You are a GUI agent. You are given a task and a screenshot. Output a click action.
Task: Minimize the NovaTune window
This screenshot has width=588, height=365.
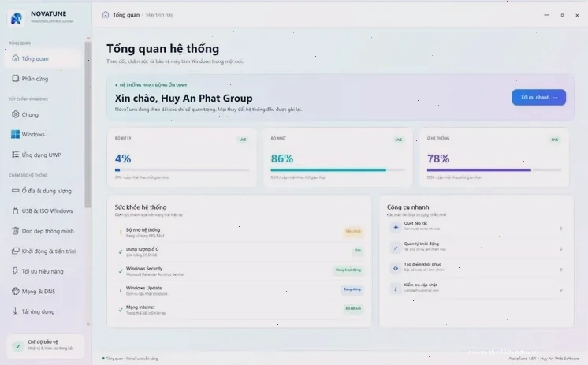(546, 15)
